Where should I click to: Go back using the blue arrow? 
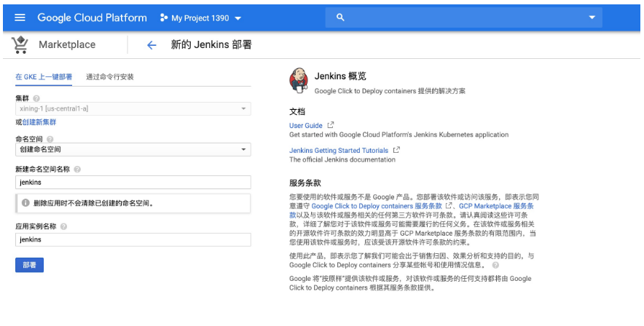point(152,45)
